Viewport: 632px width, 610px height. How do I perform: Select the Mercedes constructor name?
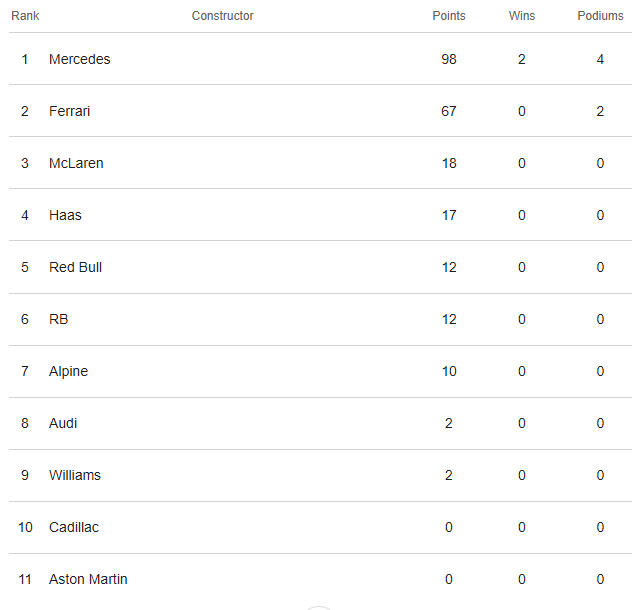tap(80, 59)
